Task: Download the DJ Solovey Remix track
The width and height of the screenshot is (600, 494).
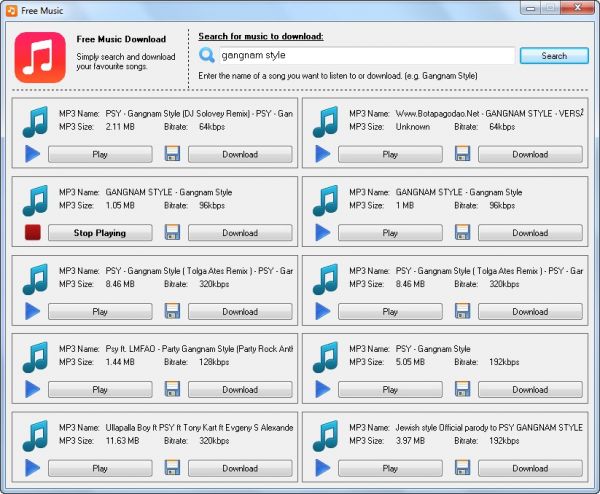Action: (240, 154)
